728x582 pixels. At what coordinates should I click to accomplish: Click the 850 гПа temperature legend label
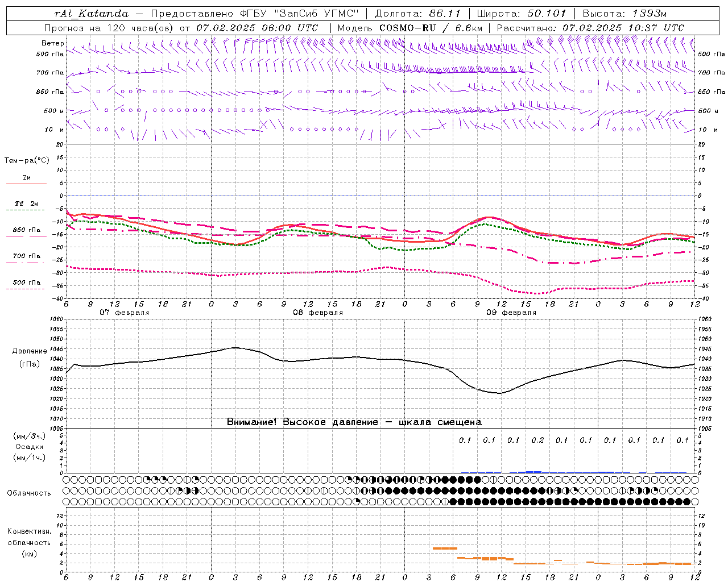(27, 230)
